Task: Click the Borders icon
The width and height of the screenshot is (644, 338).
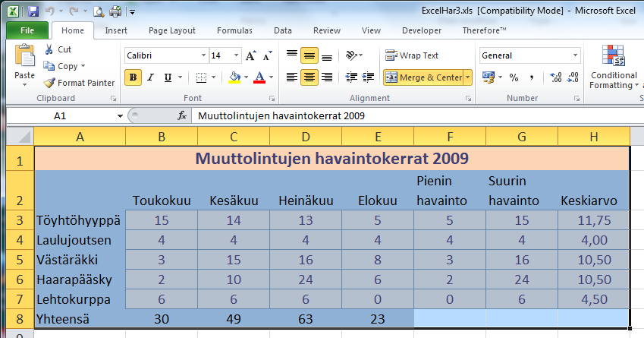Action: pyautogui.click(x=201, y=77)
